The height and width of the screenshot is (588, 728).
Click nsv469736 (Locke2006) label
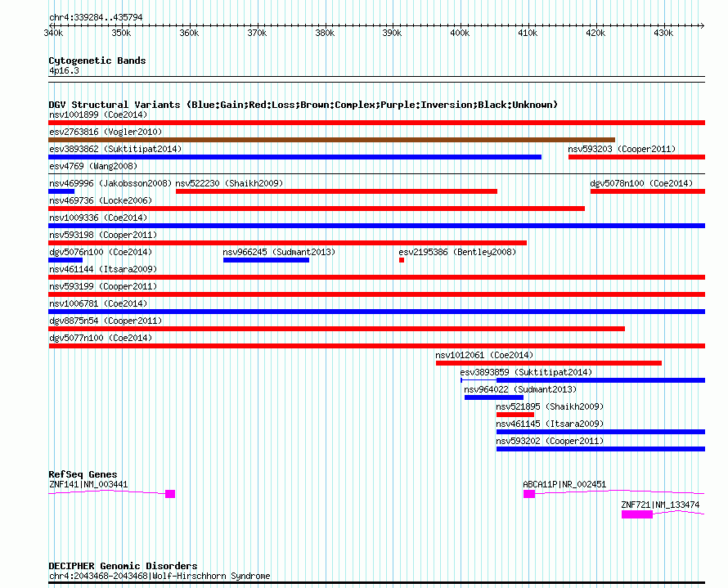(101, 200)
